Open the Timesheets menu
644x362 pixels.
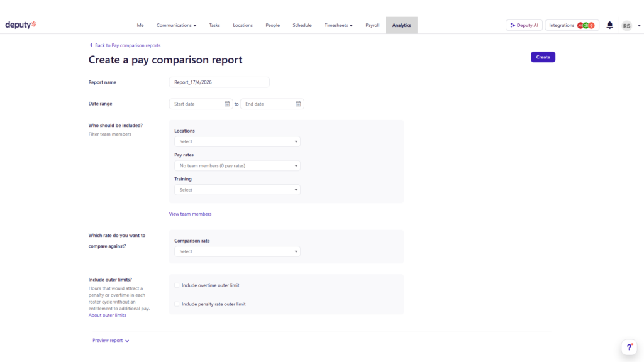[x=338, y=25]
